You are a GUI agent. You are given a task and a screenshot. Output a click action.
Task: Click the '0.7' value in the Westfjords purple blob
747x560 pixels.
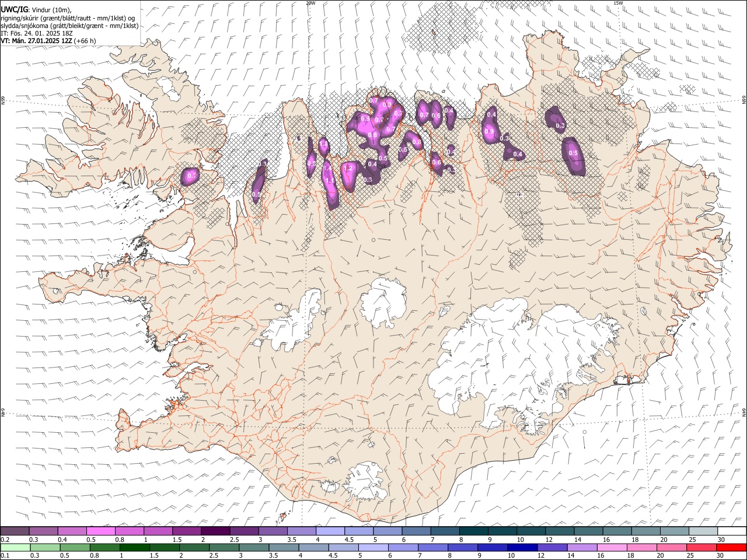tap(191, 176)
